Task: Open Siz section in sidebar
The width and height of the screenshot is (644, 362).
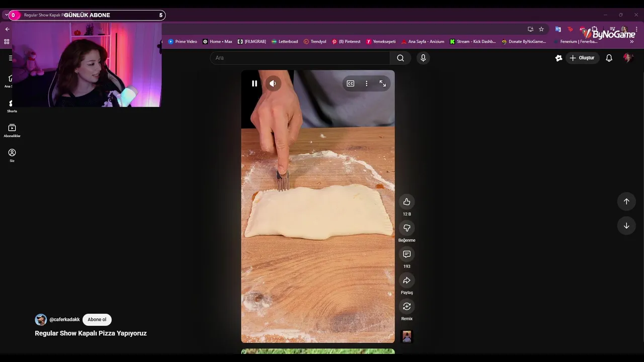Action: coord(12,155)
